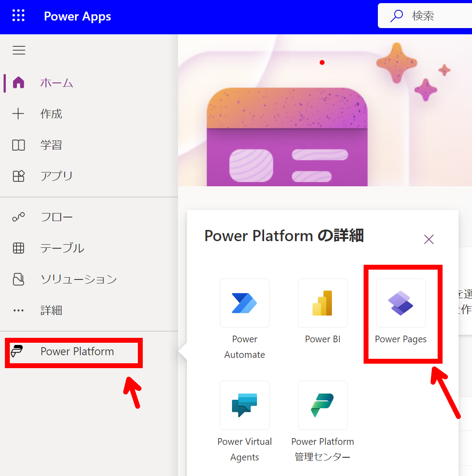
Task: Open the Power BI label link
Action: pyautogui.click(x=323, y=339)
